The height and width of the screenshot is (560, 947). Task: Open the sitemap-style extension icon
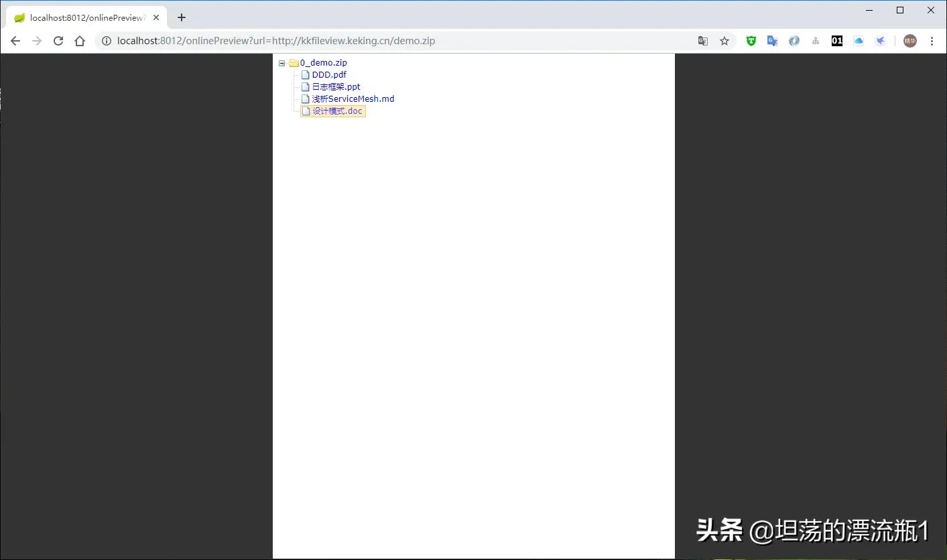[816, 41]
